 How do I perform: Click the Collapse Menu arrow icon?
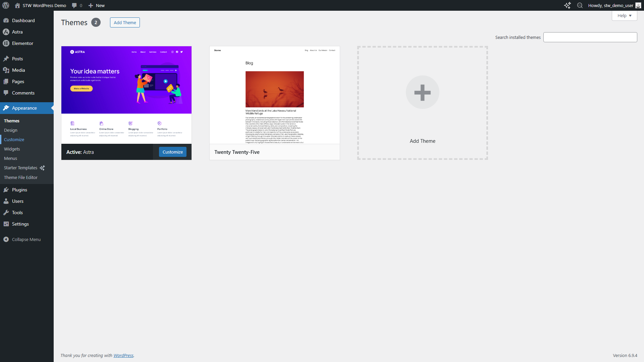[6, 239]
